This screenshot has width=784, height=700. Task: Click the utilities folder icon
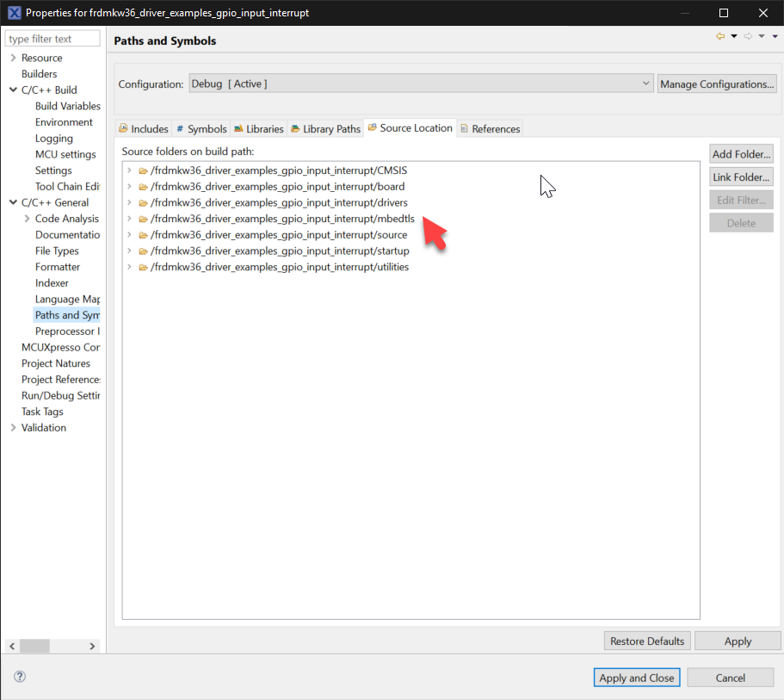pyautogui.click(x=143, y=267)
